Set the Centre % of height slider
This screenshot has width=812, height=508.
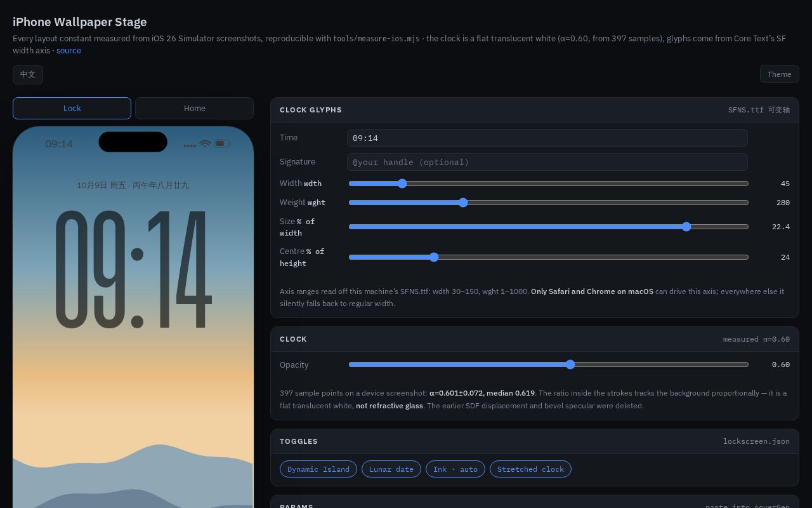[x=549, y=257]
